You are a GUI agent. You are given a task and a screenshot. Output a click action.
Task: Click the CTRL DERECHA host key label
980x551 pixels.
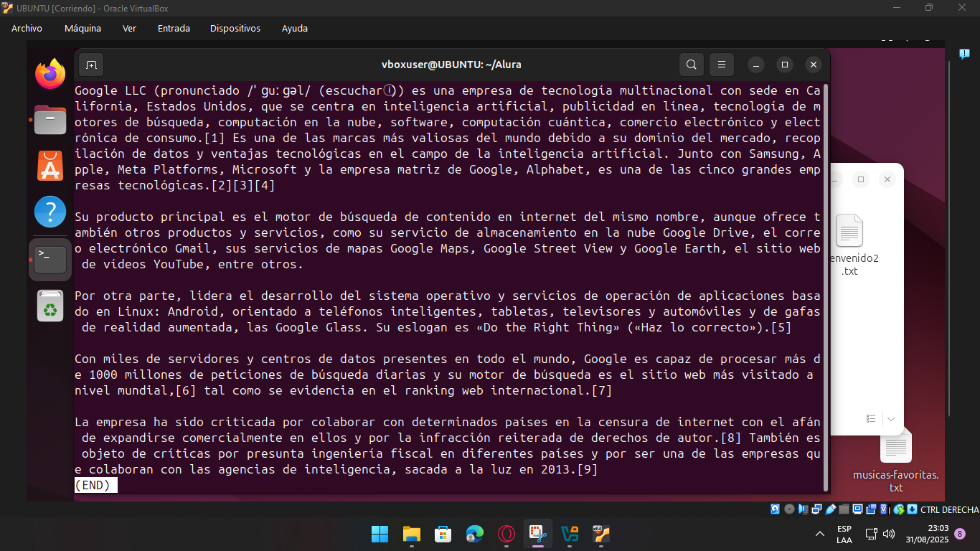950,509
